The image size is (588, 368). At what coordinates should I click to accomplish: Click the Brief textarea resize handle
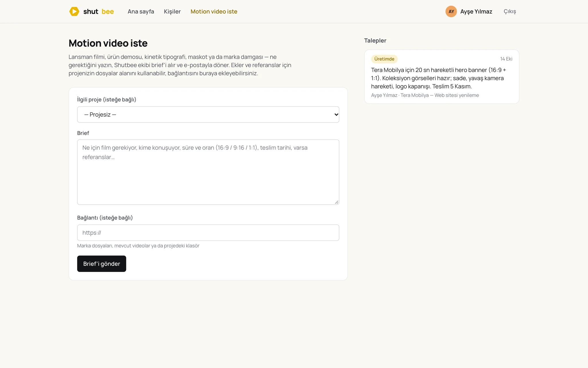pyautogui.click(x=336, y=202)
